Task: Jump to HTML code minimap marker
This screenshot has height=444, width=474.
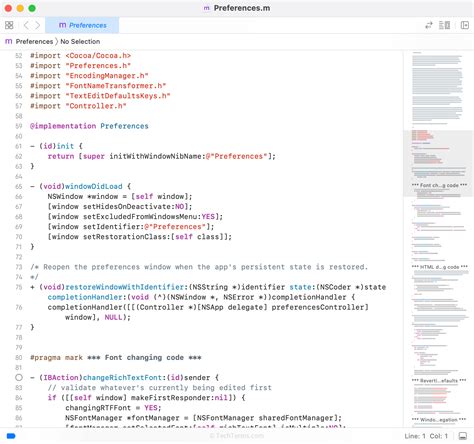Action: [x=440, y=267]
